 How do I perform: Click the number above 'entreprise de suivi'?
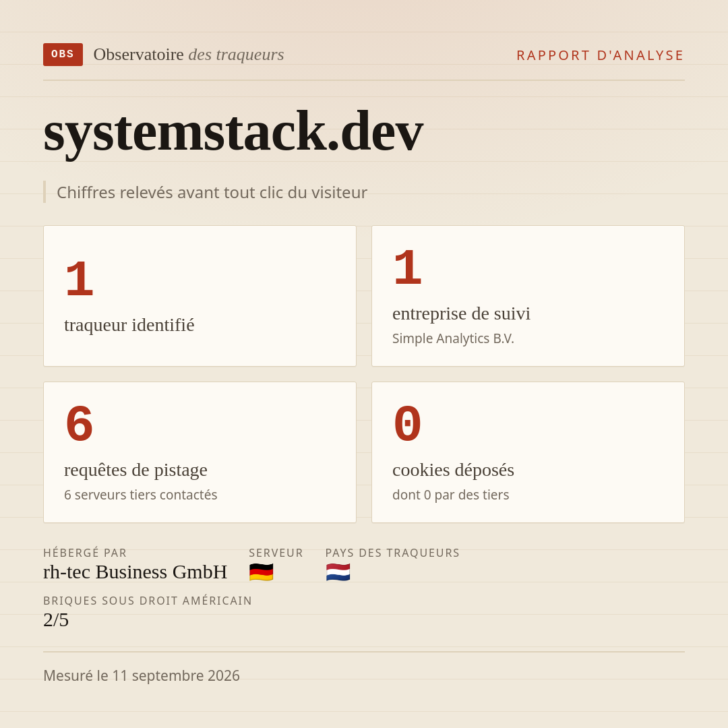408,268
